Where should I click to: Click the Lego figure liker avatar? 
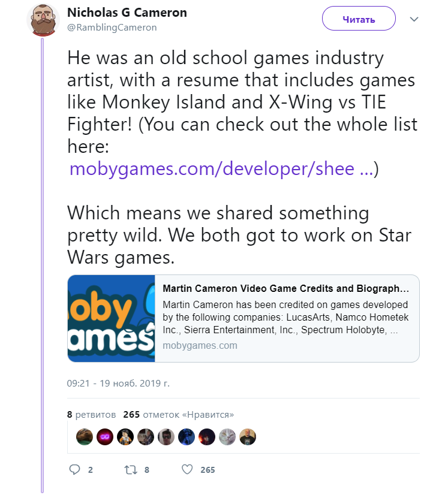pos(125,437)
